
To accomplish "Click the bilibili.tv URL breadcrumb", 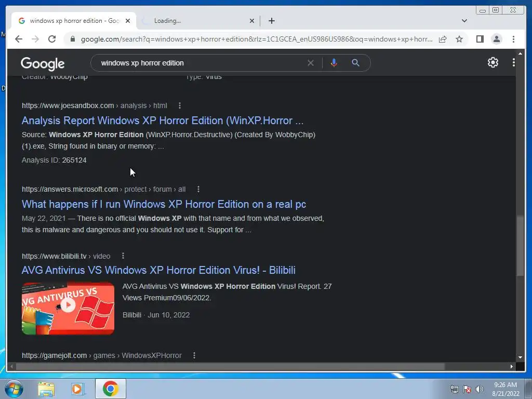I will point(66,256).
